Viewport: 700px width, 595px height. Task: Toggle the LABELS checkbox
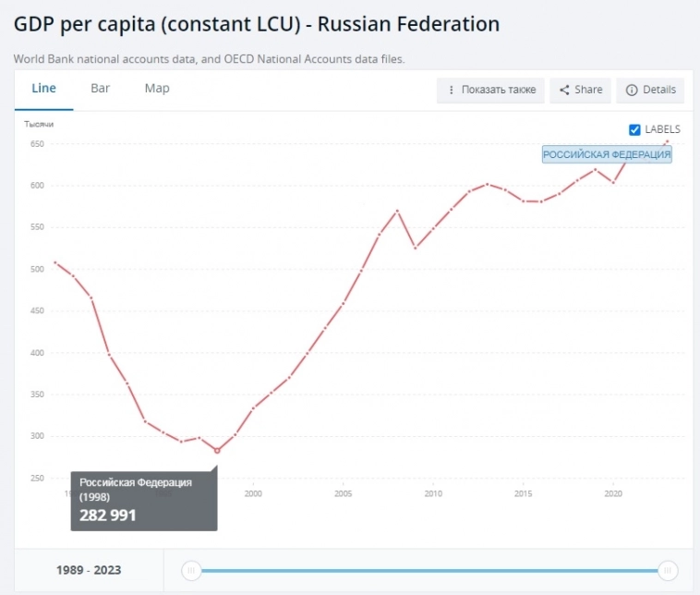click(x=634, y=129)
